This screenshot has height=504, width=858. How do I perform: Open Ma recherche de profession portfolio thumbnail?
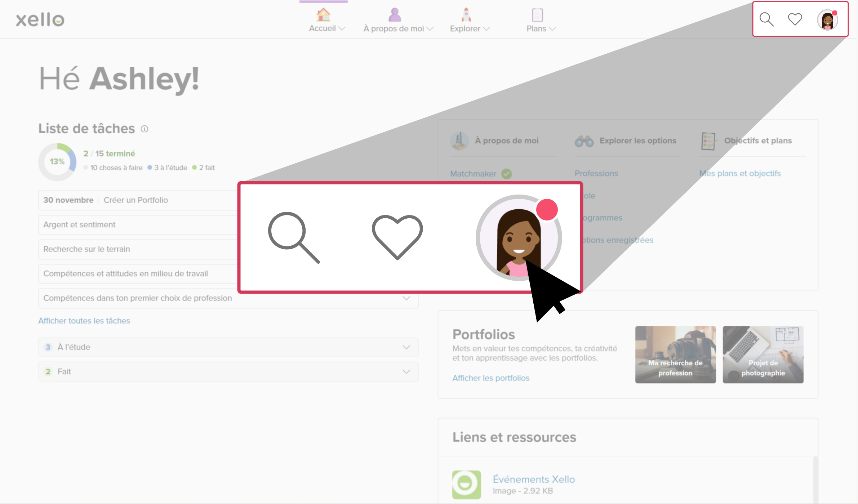(x=675, y=355)
